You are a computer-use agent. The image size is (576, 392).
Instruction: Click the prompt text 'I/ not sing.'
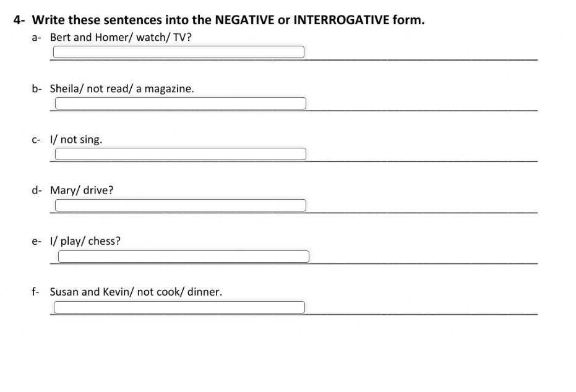click(x=76, y=139)
